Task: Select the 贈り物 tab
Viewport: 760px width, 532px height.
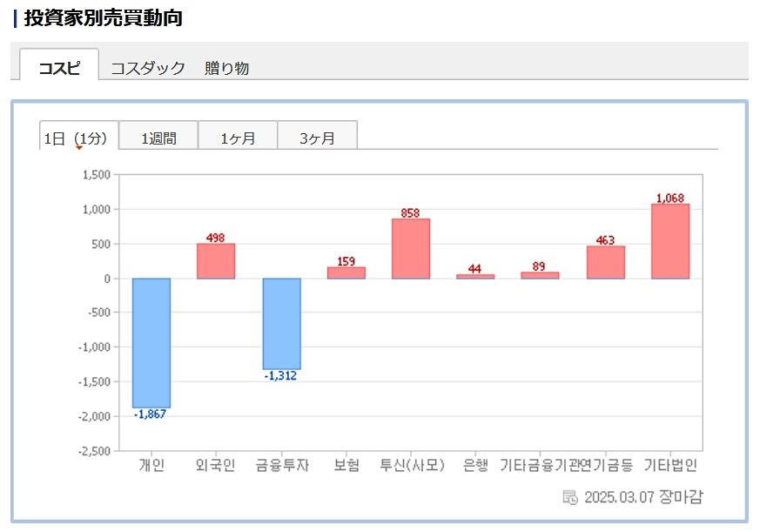Action: tap(227, 68)
